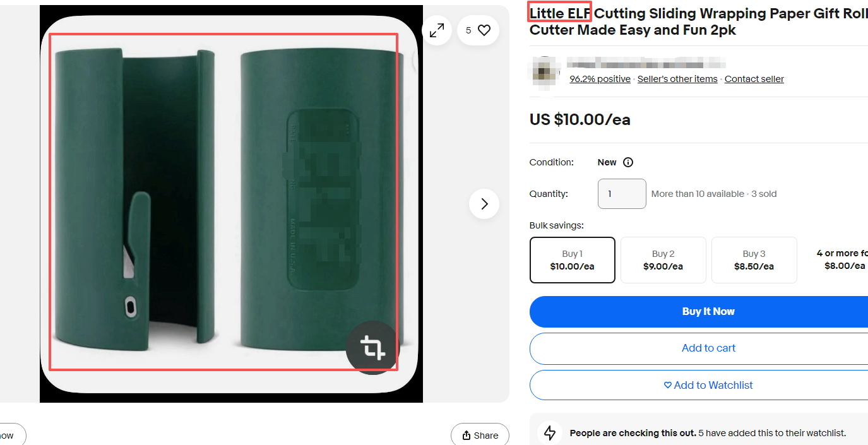Open the Condition info icon
Image resolution: width=868 pixels, height=445 pixels.
[628, 162]
